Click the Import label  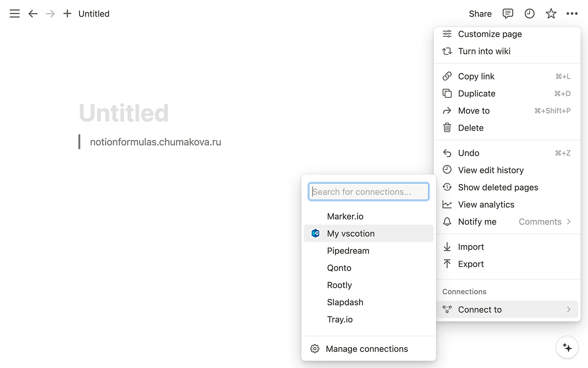click(471, 247)
